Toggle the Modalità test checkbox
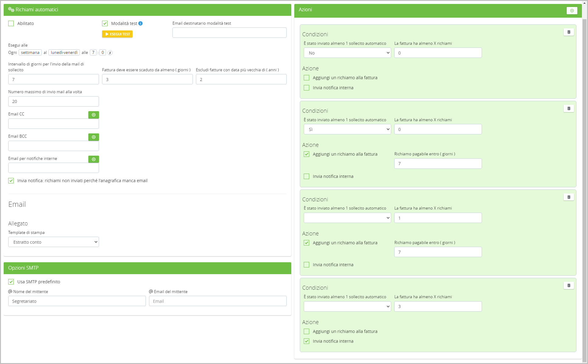 point(105,23)
